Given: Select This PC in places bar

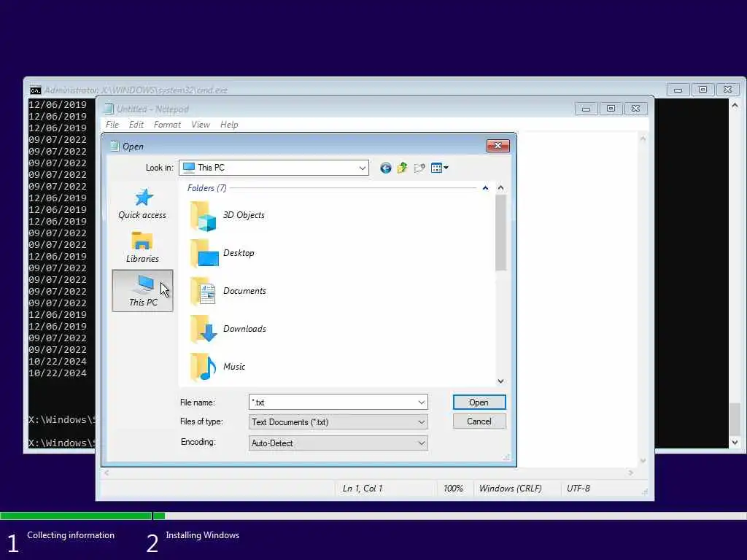Looking at the screenshot, I should tap(142, 290).
